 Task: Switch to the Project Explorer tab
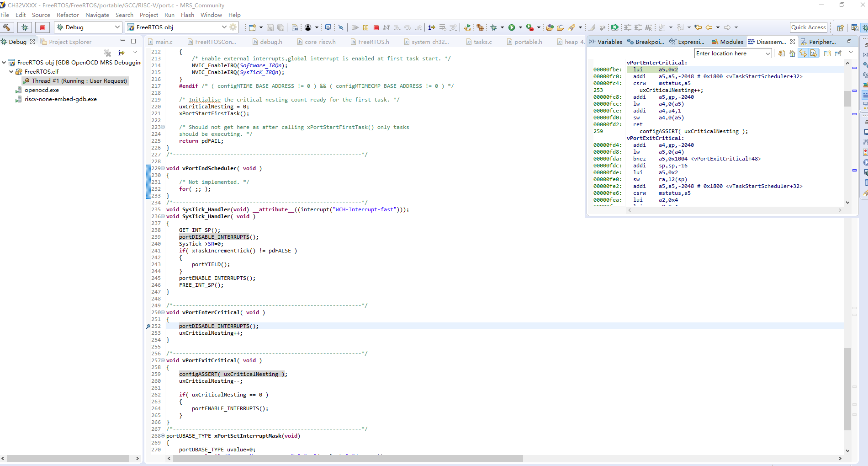click(66, 42)
